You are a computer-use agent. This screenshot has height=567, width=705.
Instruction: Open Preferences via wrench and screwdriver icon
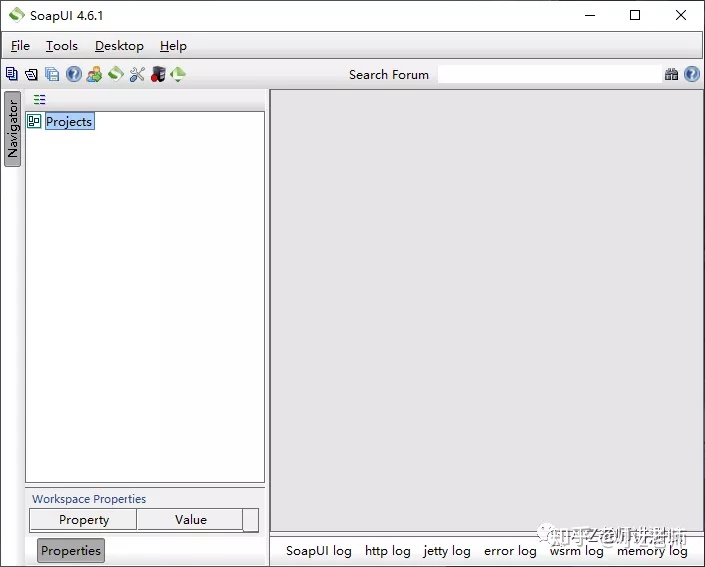[137, 74]
